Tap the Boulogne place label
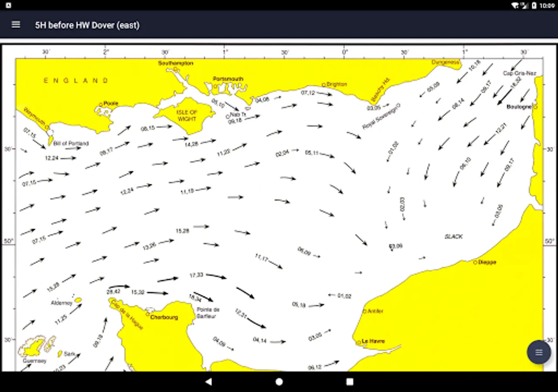558x392 pixels. tap(519, 106)
